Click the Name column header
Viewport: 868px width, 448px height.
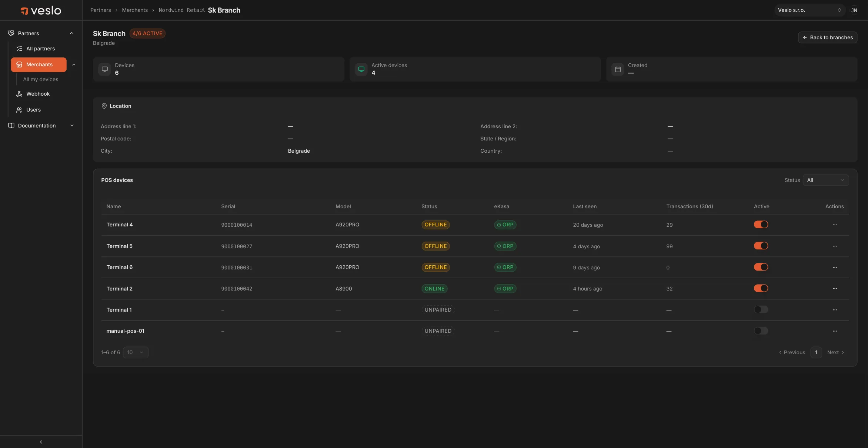click(114, 206)
